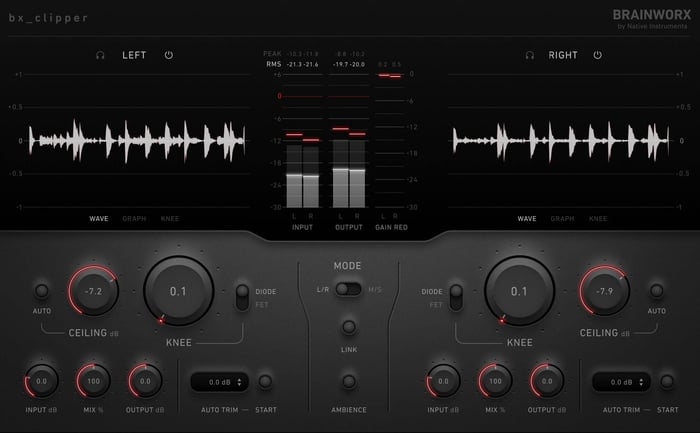Solo the LEFT channel with the headphones icon
The width and height of the screenshot is (700, 433).
coord(100,55)
